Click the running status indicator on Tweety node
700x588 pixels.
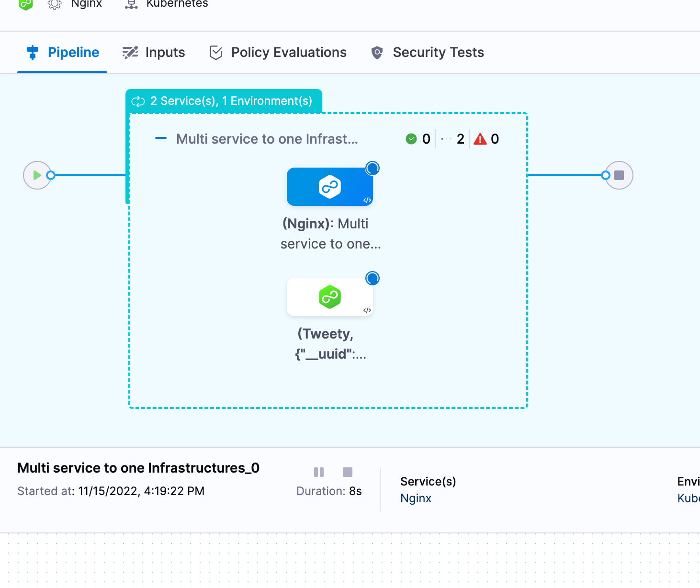pos(373,278)
